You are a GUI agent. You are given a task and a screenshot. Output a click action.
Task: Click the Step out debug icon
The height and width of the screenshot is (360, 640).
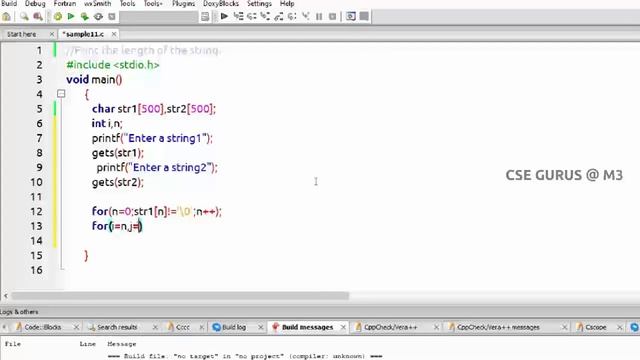coord(279,17)
